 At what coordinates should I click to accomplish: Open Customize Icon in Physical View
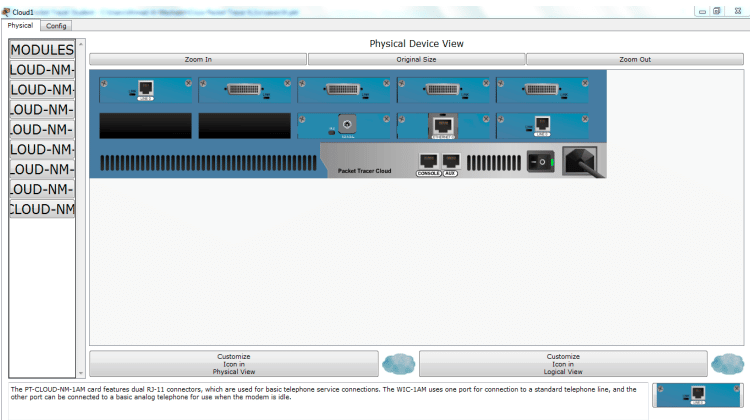[x=234, y=364]
